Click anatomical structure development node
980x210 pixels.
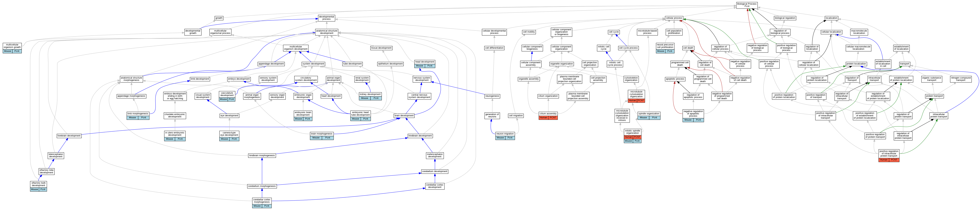point(326,32)
